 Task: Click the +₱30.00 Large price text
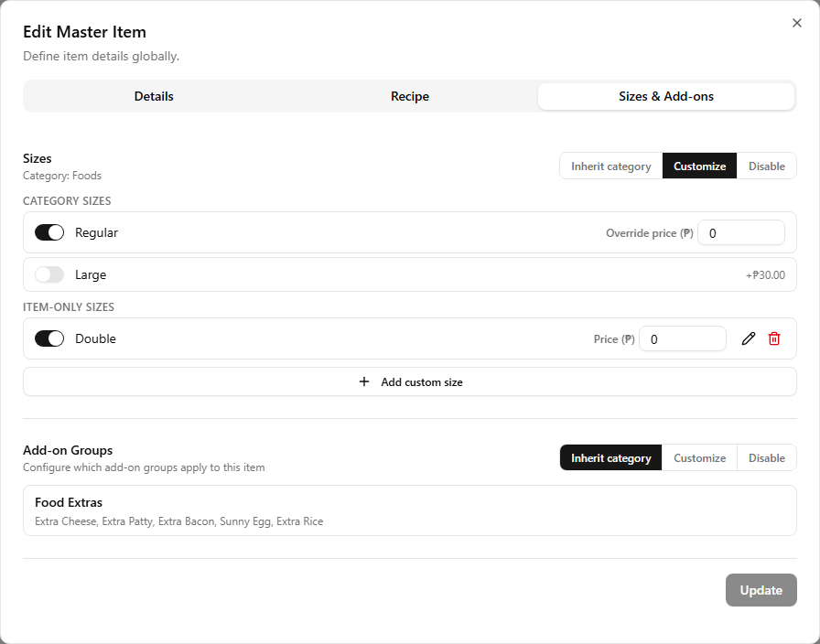tap(765, 275)
